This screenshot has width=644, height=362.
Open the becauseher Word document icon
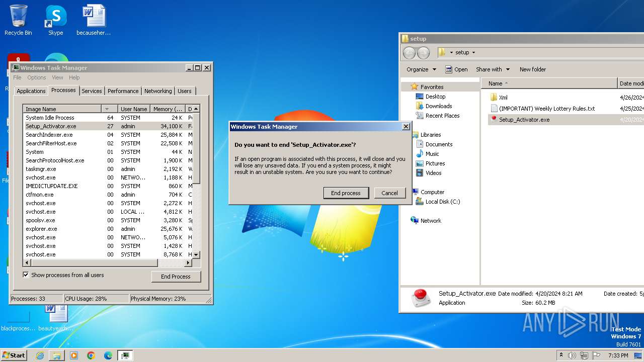point(94,20)
